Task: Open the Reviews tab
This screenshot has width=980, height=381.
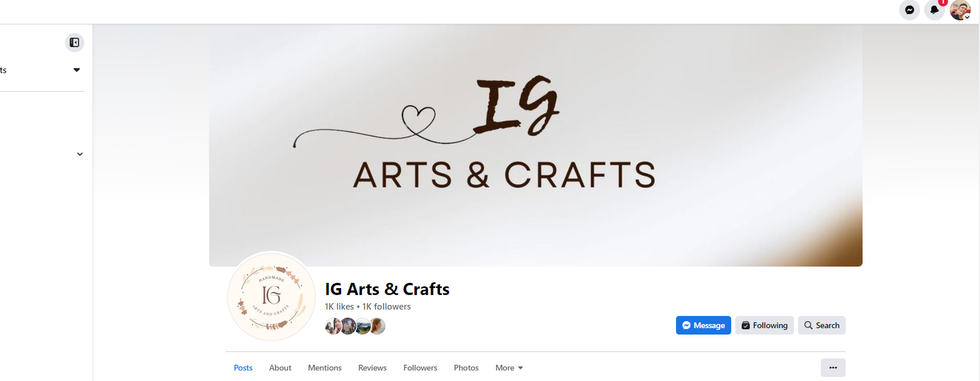Action: pos(373,368)
